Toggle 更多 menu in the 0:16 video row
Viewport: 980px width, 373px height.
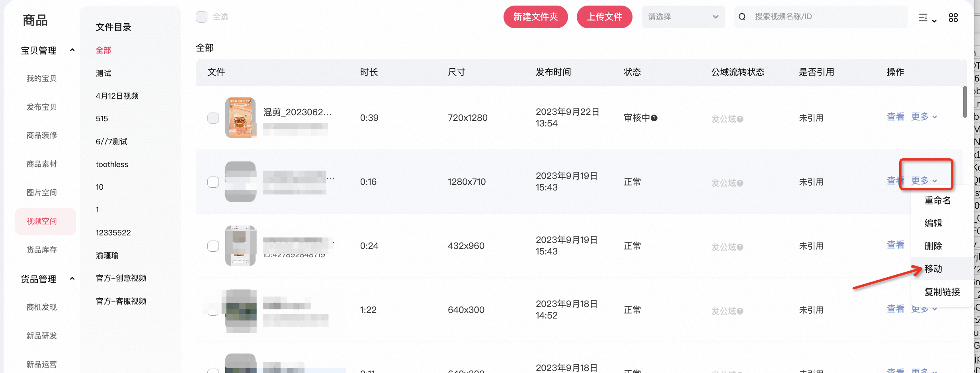click(x=924, y=181)
